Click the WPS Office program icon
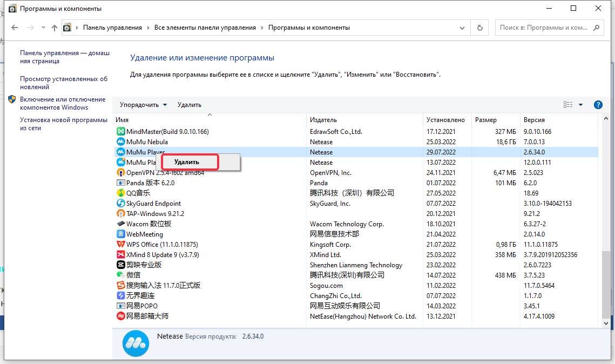This screenshot has height=364, width=615. click(121, 244)
